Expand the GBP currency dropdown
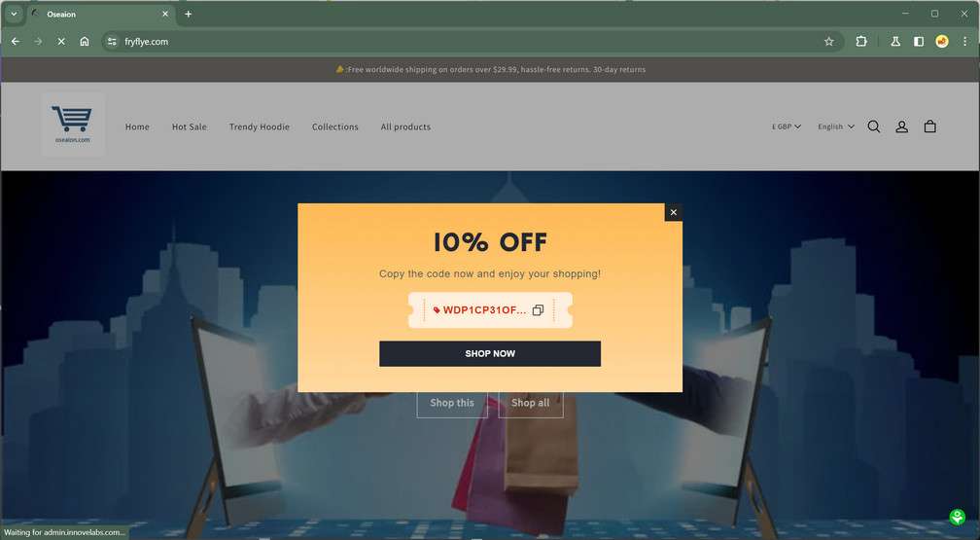980x540 pixels. (787, 126)
